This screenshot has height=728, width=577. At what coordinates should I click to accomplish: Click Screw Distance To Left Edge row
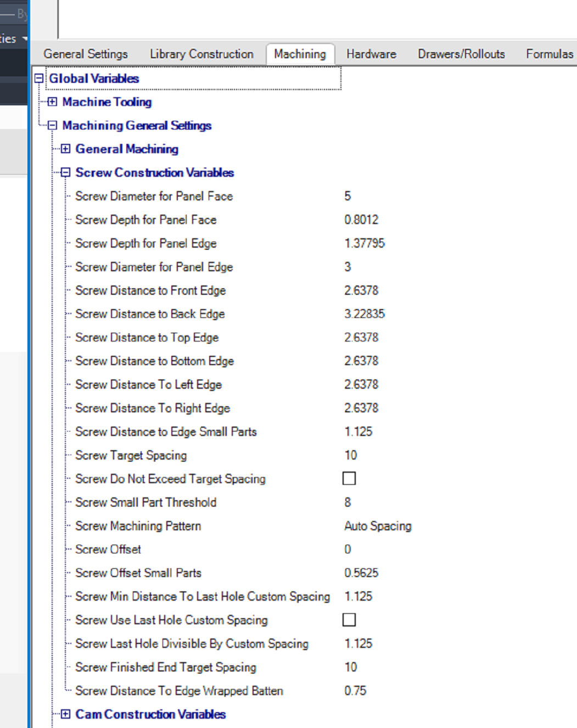tap(148, 384)
